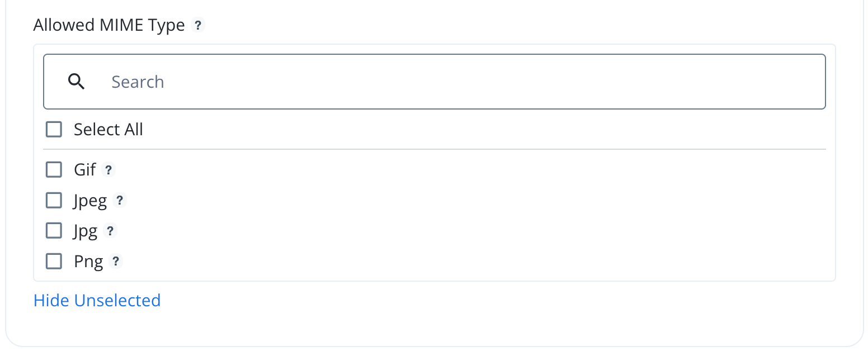Viewport: 868px width, 351px height.
Task: Click the help icon next to Gif
Action: point(108,169)
